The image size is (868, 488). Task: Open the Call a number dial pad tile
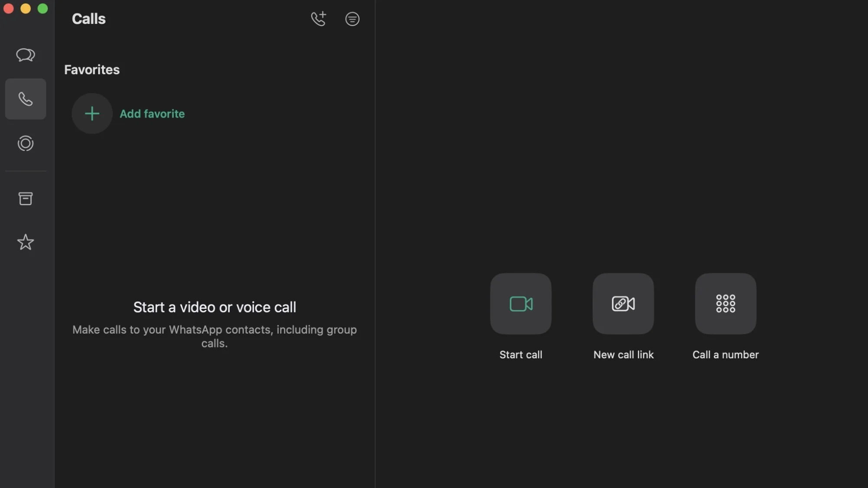pyautogui.click(x=725, y=304)
